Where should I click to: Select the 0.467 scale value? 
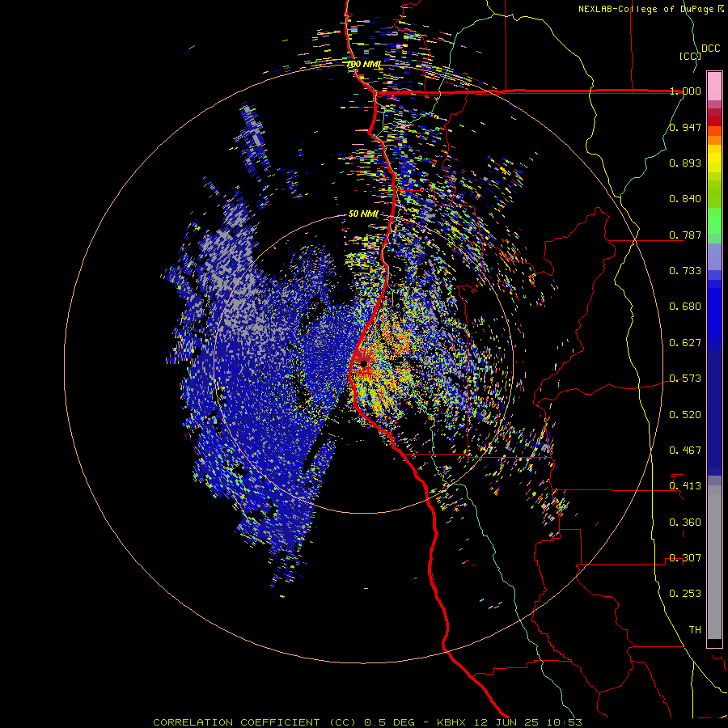pos(685,451)
